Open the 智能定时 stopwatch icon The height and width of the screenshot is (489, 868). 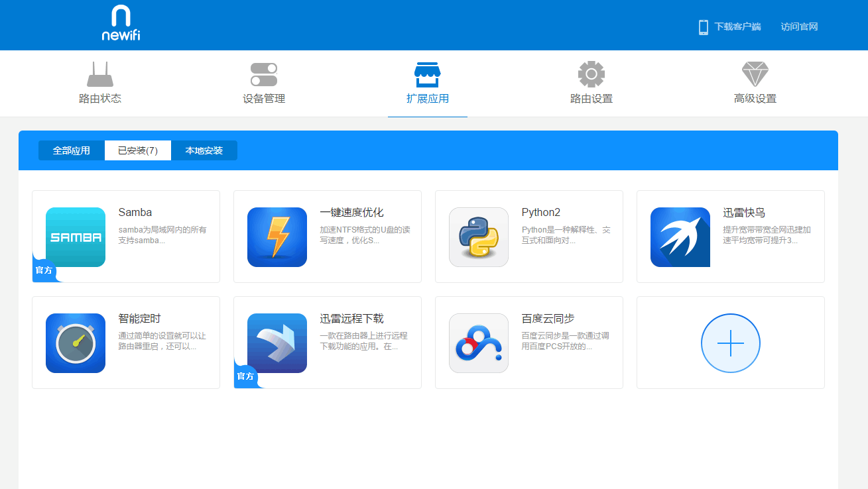(76, 343)
